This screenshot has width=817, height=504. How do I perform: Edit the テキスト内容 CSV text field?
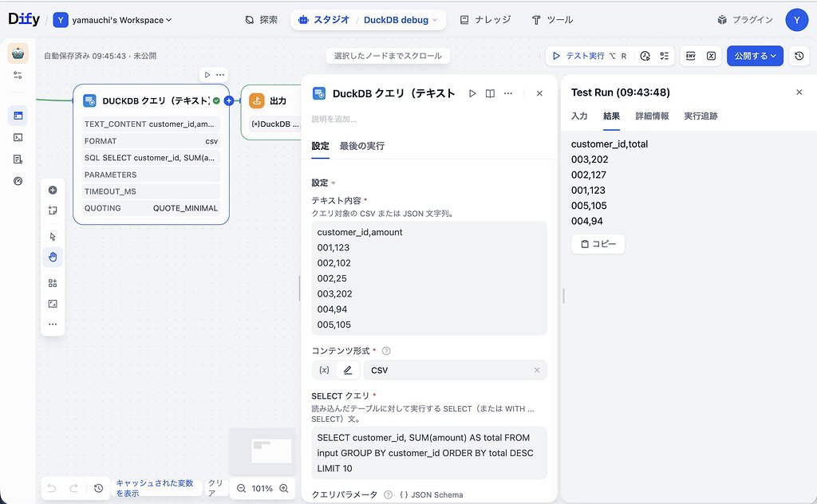pos(429,278)
